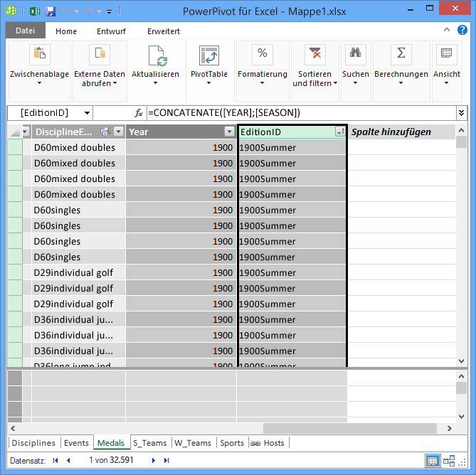This screenshot has height=475, width=476.
Task: Go to next record arrow
Action: tap(153, 461)
